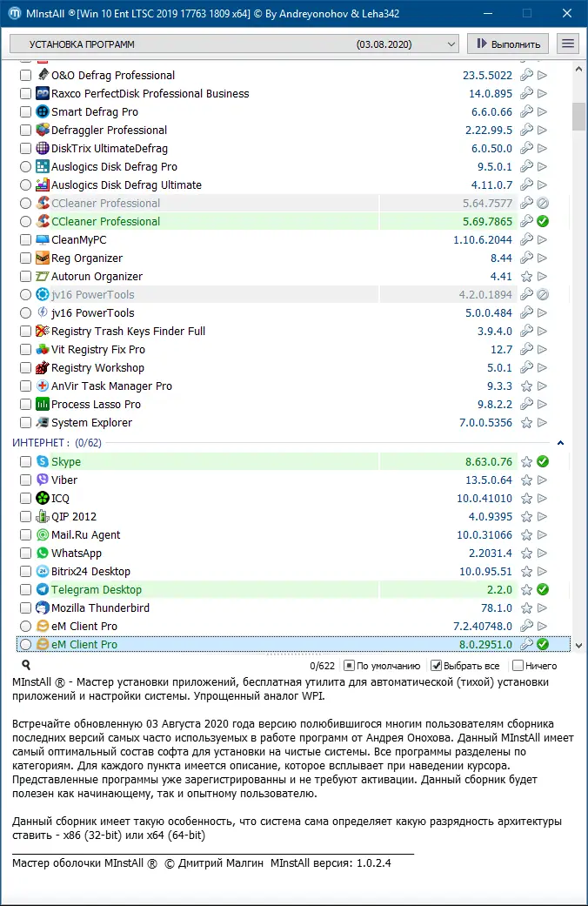Click the green checkmark for Telegram Desktop
Screen dimensions: 588x906
[x=543, y=590]
